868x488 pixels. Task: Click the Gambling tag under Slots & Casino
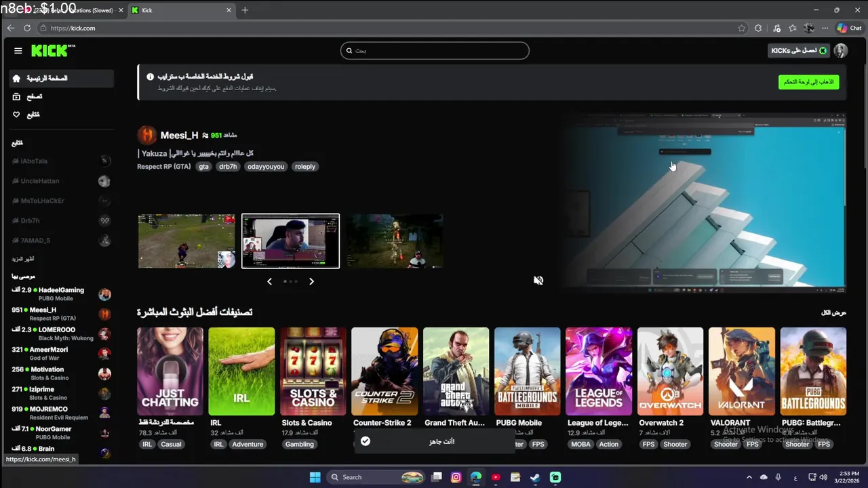(299, 445)
